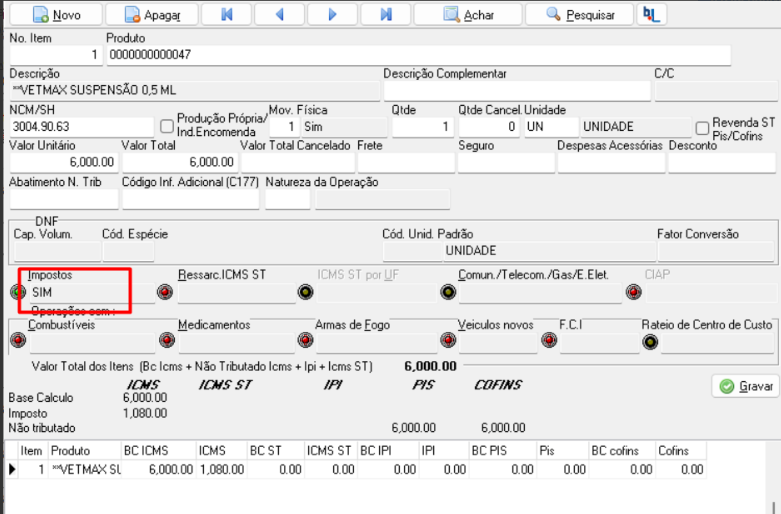Click the Qtde input field
The height and width of the screenshot is (514, 781).
422,127
